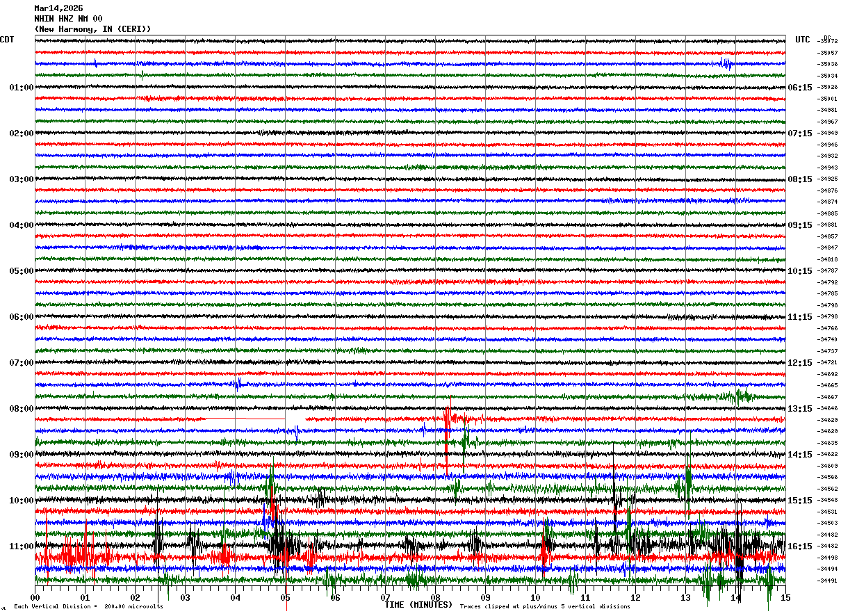Click the DC offset value -35001
The height and width of the screenshot is (616, 841).
coord(828,99)
